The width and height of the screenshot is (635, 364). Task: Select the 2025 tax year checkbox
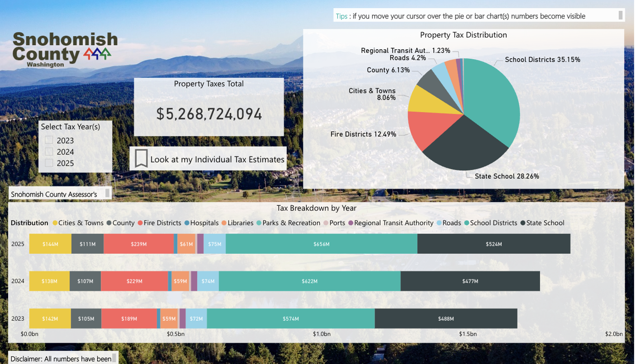click(x=49, y=163)
